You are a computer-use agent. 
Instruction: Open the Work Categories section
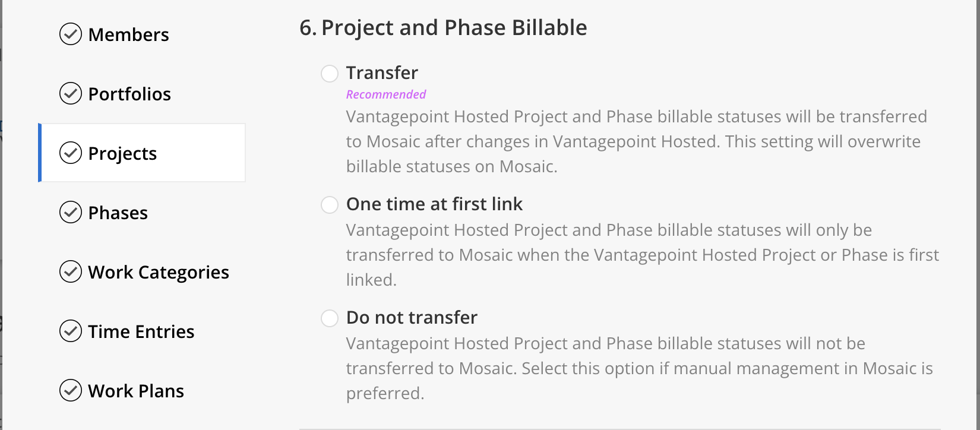pos(159,273)
